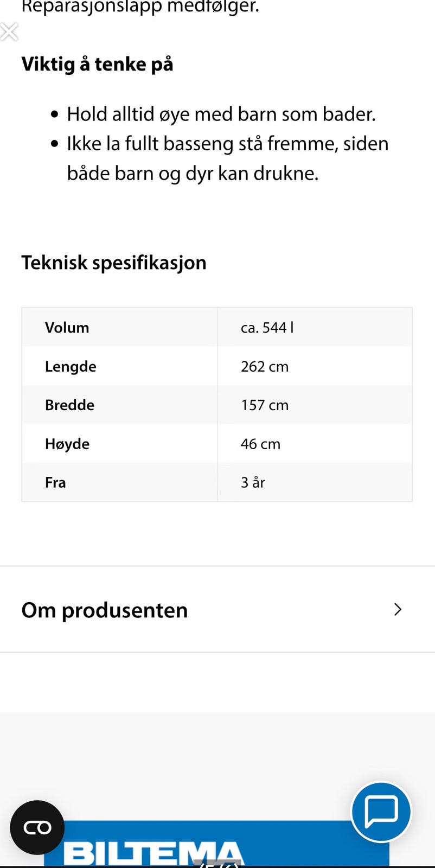This screenshot has width=435, height=868.
Task: Click the Fra row label
Action: click(55, 482)
